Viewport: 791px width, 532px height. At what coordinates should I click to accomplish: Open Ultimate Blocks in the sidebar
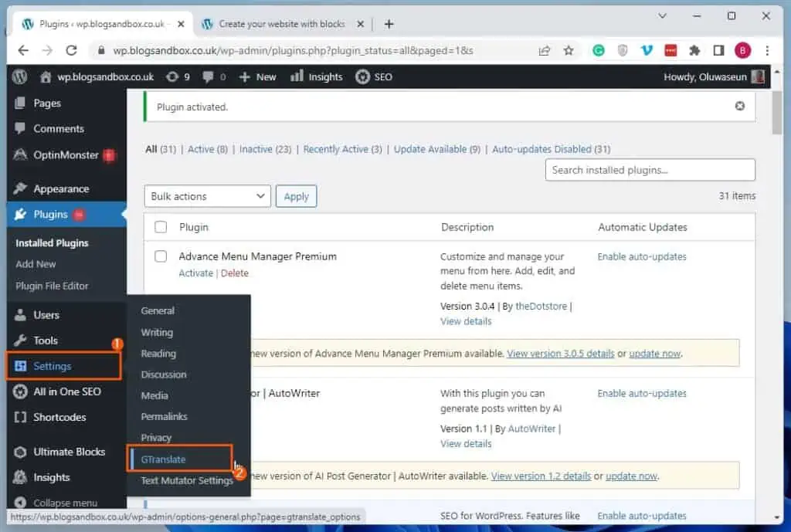click(x=69, y=452)
